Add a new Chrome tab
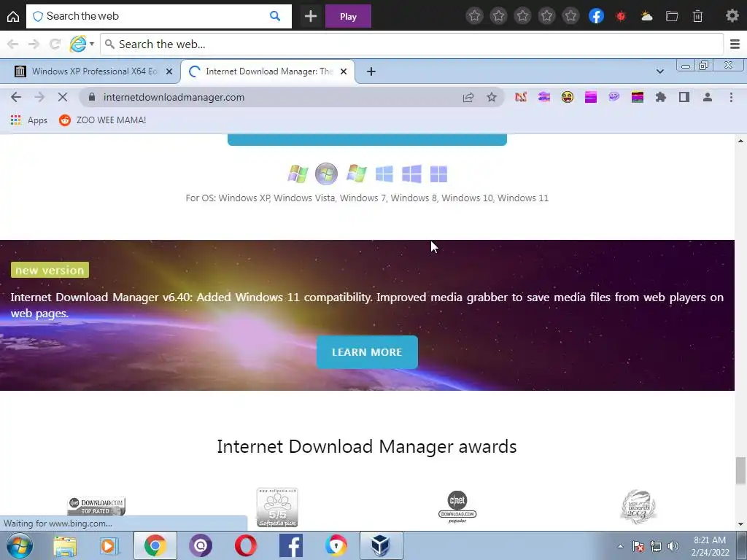The image size is (747, 560). click(371, 71)
